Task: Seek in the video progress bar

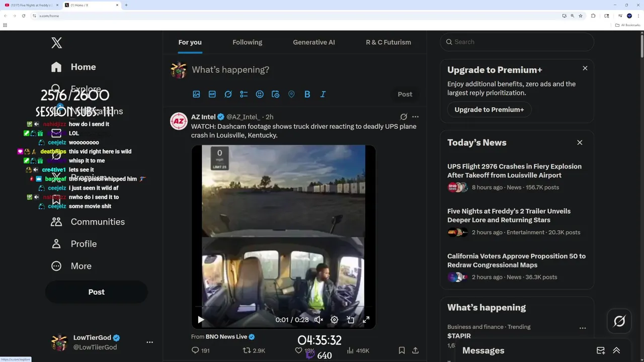Action: [283, 306]
